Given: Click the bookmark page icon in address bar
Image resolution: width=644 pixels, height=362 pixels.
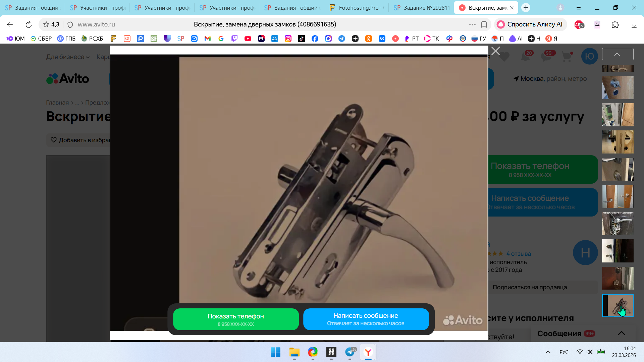Looking at the screenshot, I should click(x=484, y=24).
